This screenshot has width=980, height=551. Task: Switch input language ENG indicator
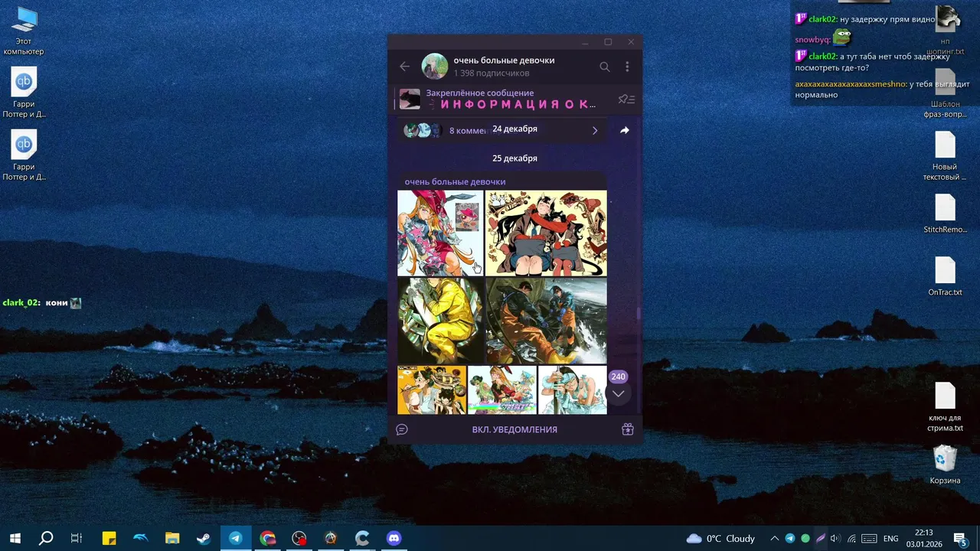point(891,538)
